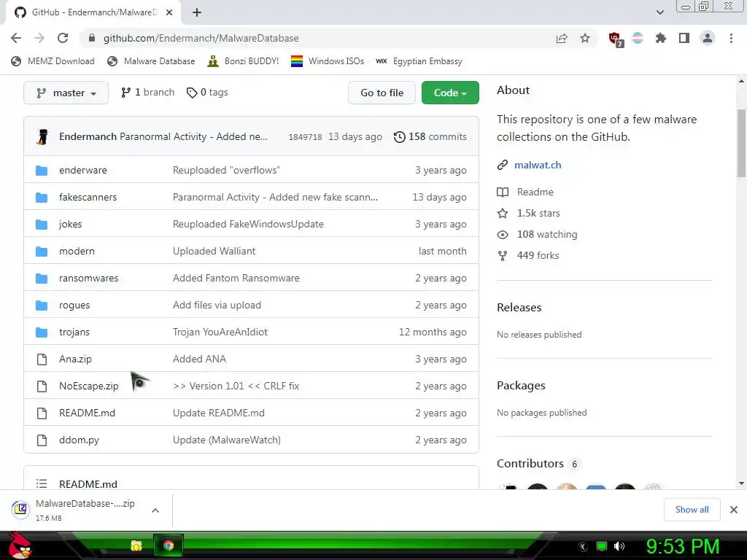
Task: Click the share page icon in address bar
Action: click(x=562, y=38)
